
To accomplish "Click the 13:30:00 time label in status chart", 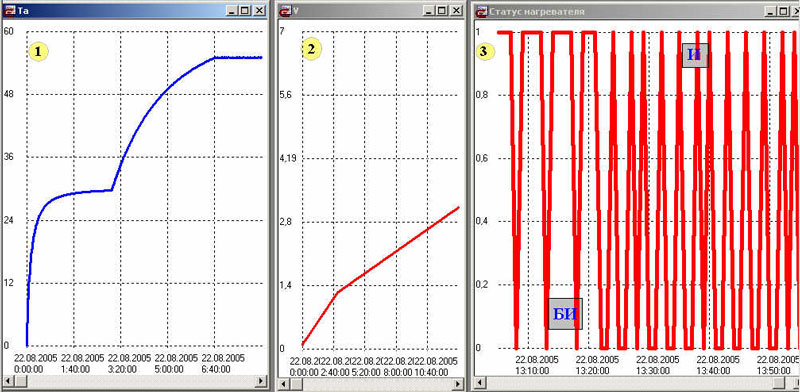I will click(x=653, y=370).
